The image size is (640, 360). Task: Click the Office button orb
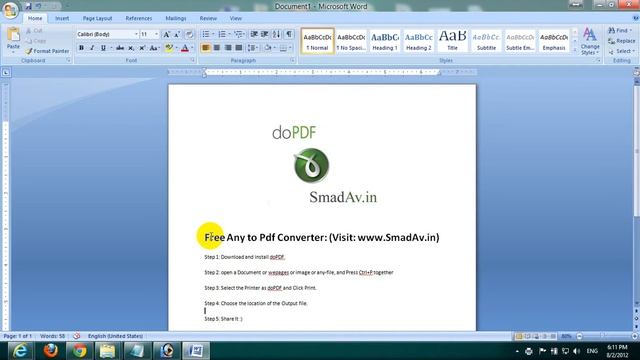[x=10, y=11]
